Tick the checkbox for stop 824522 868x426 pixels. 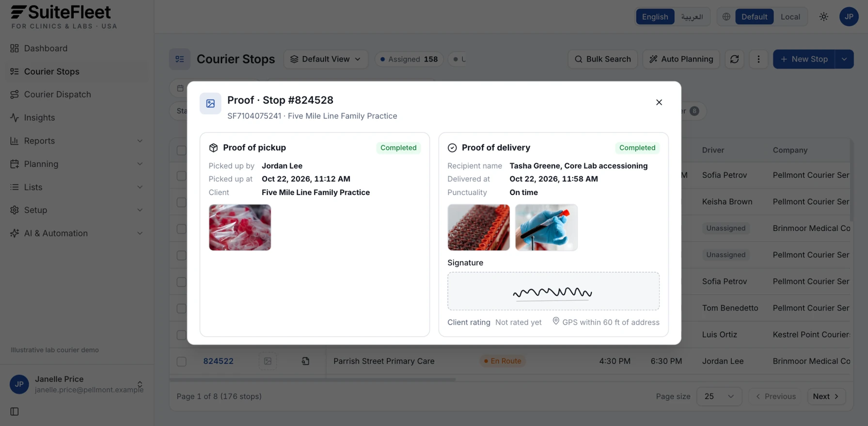[x=181, y=361]
